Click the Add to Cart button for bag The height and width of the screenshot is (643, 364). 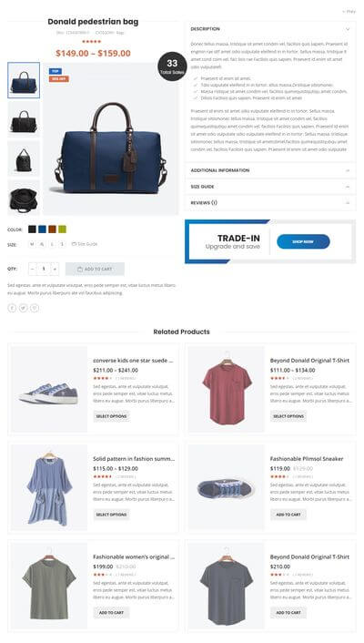(x=95, y=269)
